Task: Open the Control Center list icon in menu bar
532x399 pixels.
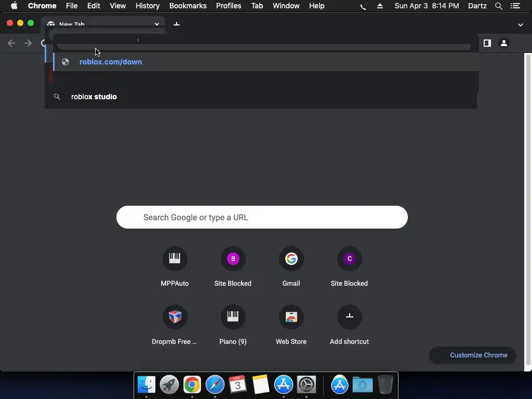Action: pos(515,6)
